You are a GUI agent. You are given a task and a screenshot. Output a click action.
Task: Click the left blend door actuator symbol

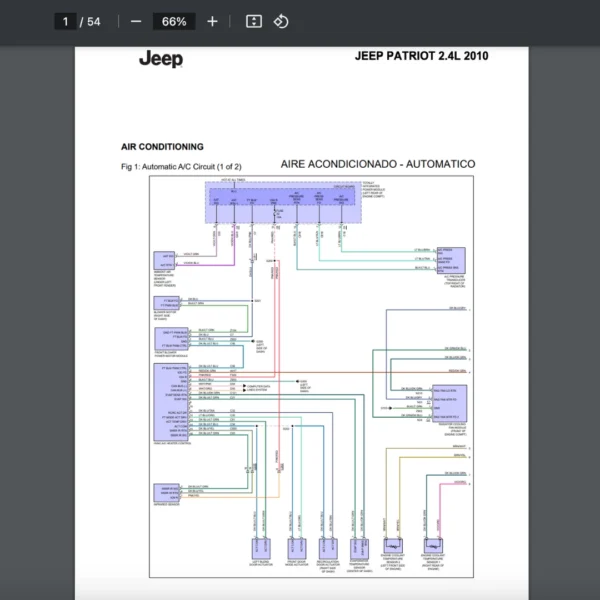[260, 548]
